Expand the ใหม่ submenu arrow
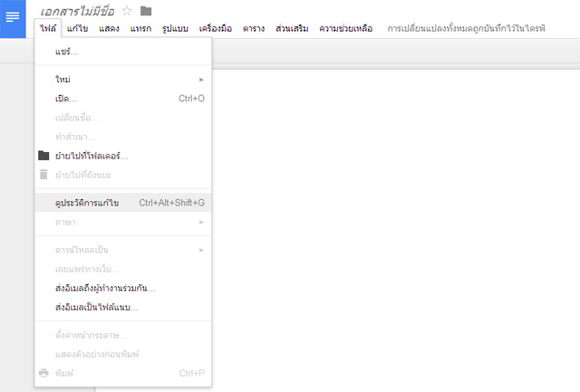Screen dimensions: 580x392 pyautogui.click(x=201, y=80)
